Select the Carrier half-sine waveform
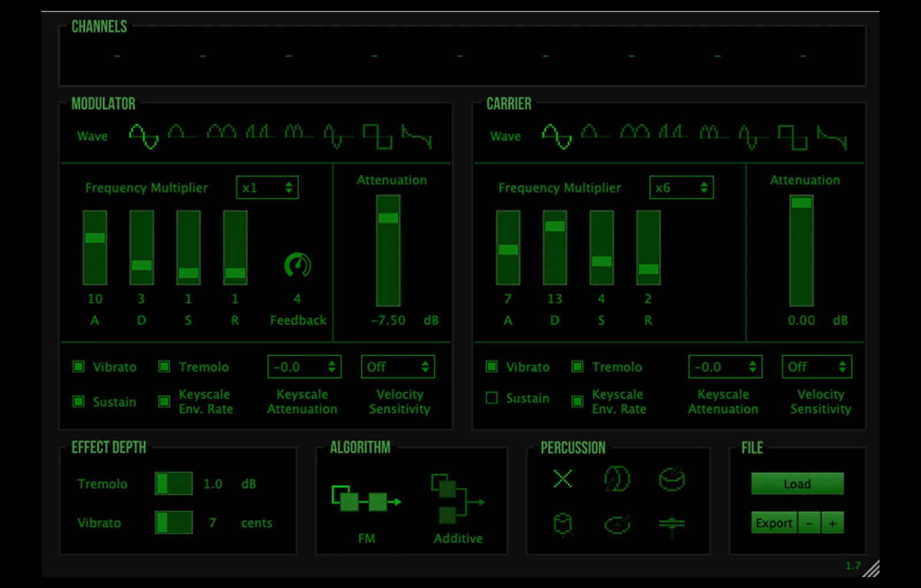 tap(596, 132)
